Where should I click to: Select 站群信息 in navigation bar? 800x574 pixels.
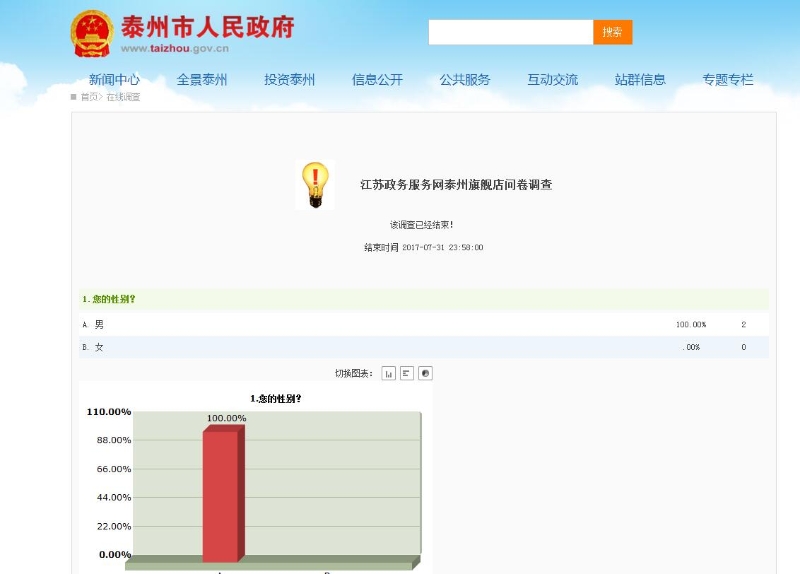coord(640,80)
